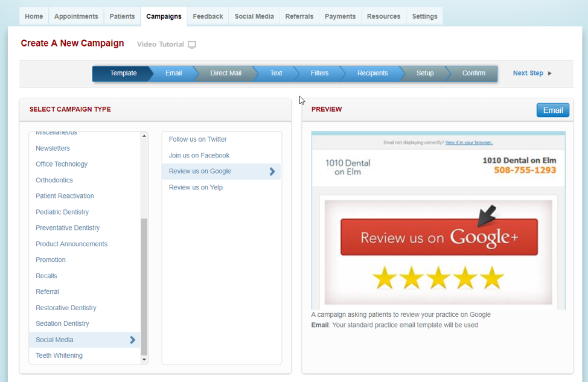Open the Video Tutorial monitor icon

pos(192,45)
